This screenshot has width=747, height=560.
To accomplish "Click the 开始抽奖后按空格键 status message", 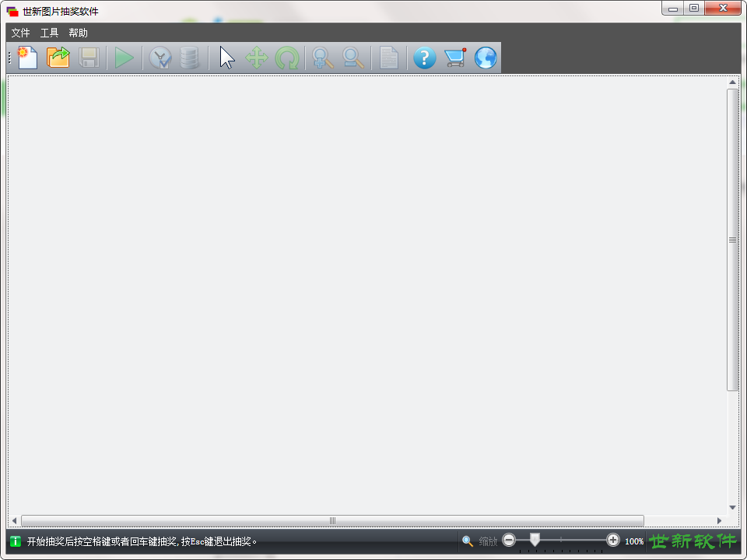I will (142, 541).
